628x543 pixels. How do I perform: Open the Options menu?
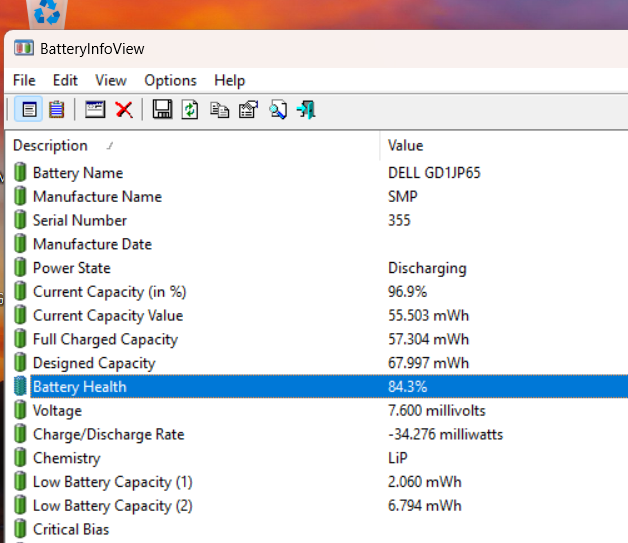(171, 80)
